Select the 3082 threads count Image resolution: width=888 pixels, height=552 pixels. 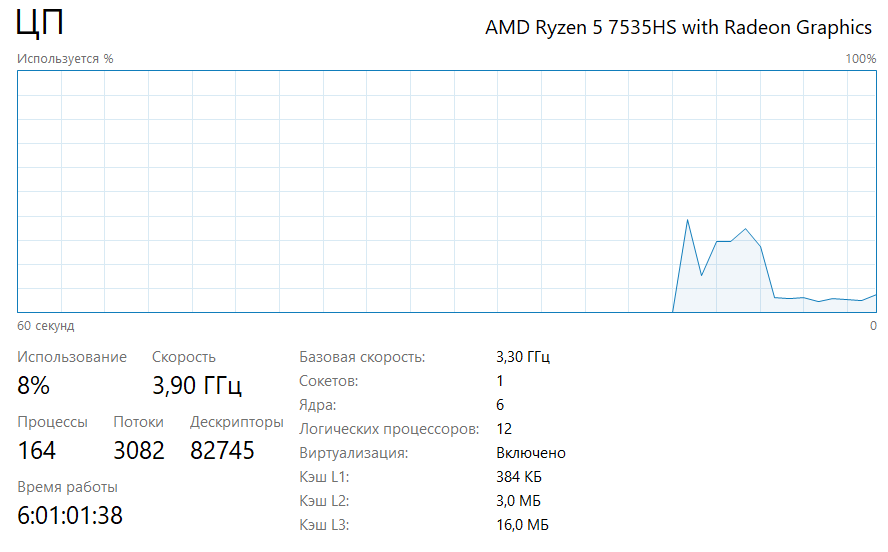tap(139, 451)
